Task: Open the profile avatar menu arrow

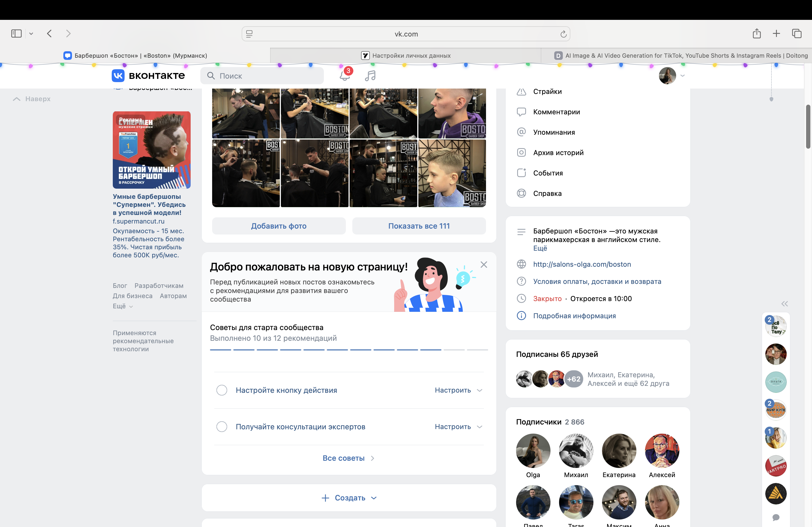Action: [682, 76]
